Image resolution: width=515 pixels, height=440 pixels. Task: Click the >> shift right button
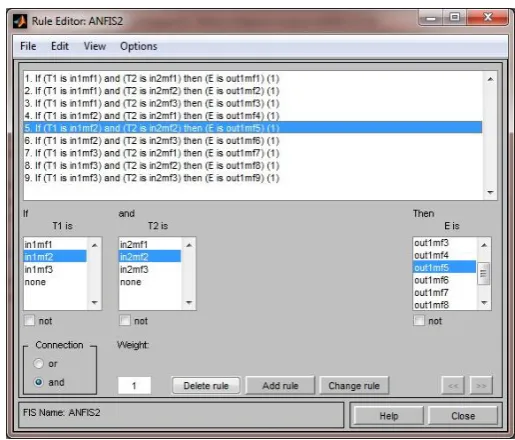pyautogui.click(x=481, y=386)
